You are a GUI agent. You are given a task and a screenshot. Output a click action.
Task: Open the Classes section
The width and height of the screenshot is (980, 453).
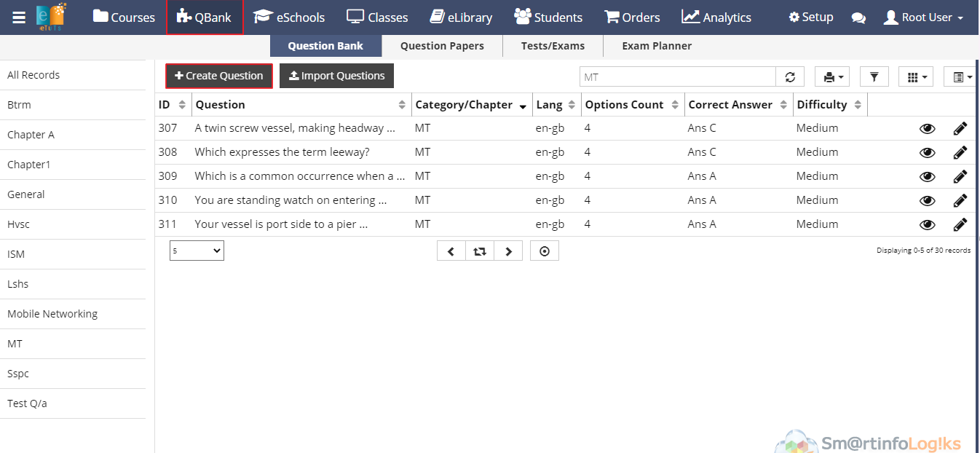point(377,17)
